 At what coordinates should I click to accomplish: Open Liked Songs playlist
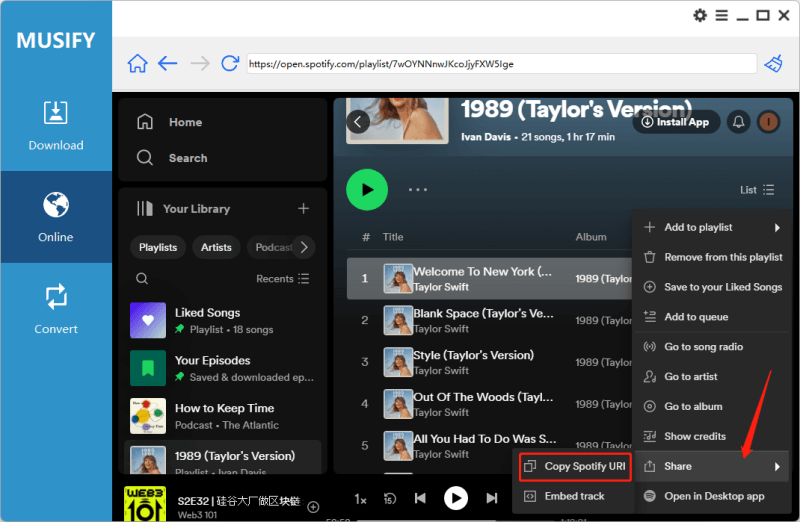coord(207,320)
